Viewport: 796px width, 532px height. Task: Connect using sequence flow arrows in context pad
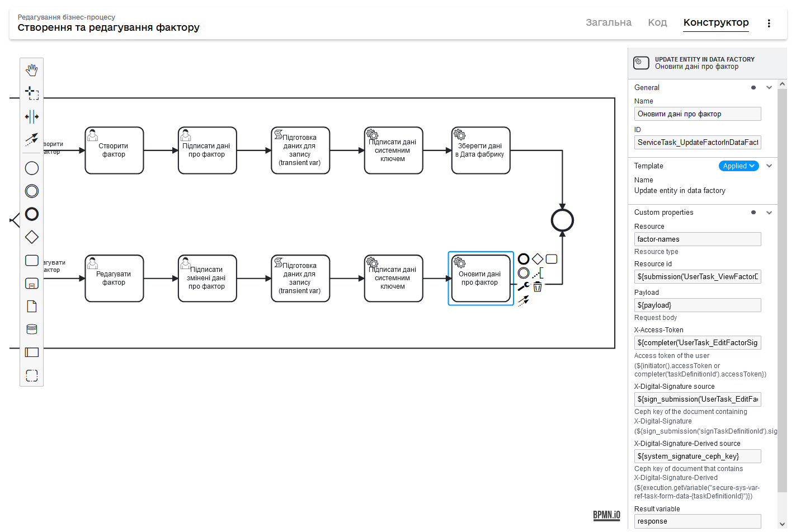pyautogui.click(x=524, y=301)
